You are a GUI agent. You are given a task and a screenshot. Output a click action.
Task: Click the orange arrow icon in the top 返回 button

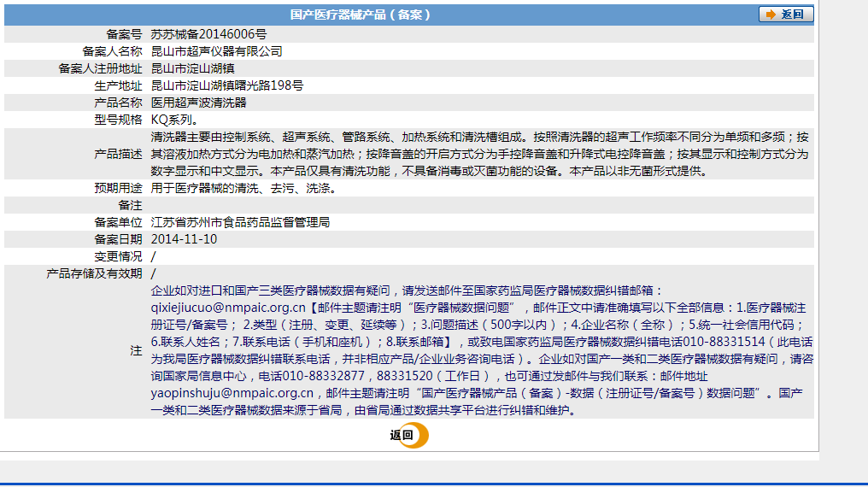point(771,15)
